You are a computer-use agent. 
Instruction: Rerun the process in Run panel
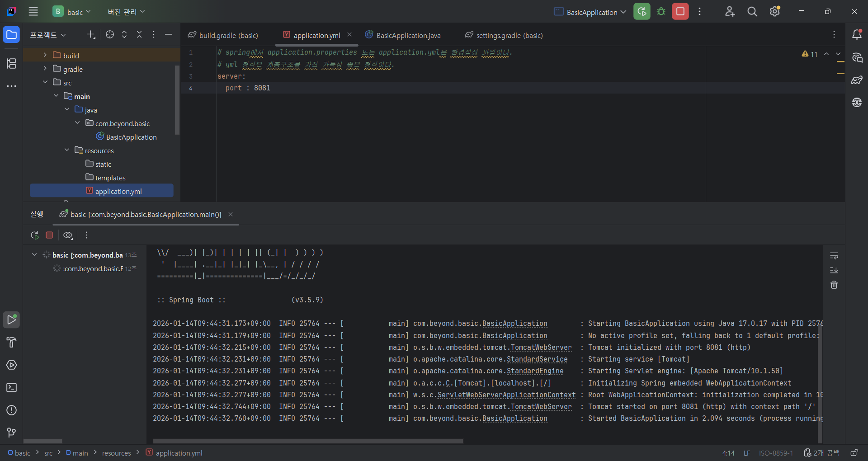(35, 235)
